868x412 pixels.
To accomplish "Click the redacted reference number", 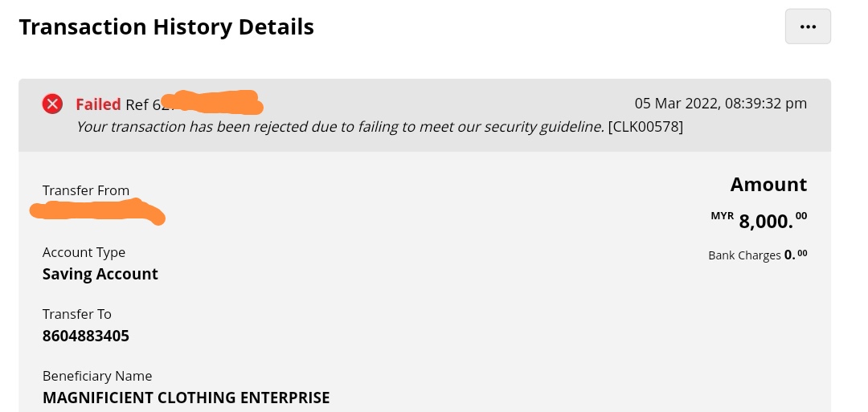I will click(x=213, y=102).
